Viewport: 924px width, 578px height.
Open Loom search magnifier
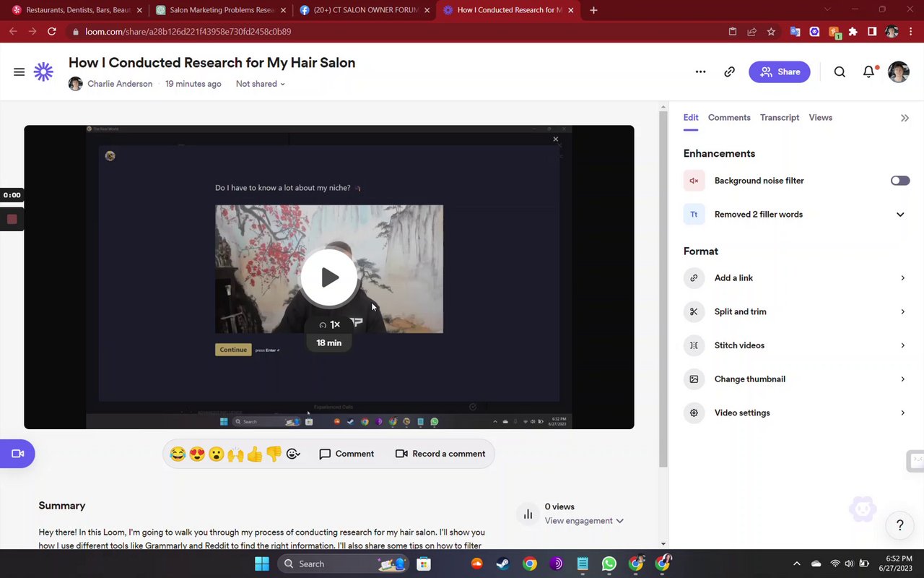coord(840,72)
